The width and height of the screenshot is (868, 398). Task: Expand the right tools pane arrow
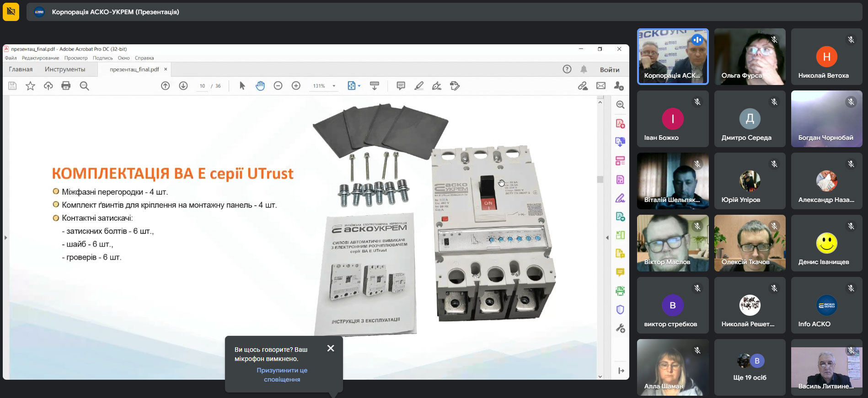click(621, 371)
